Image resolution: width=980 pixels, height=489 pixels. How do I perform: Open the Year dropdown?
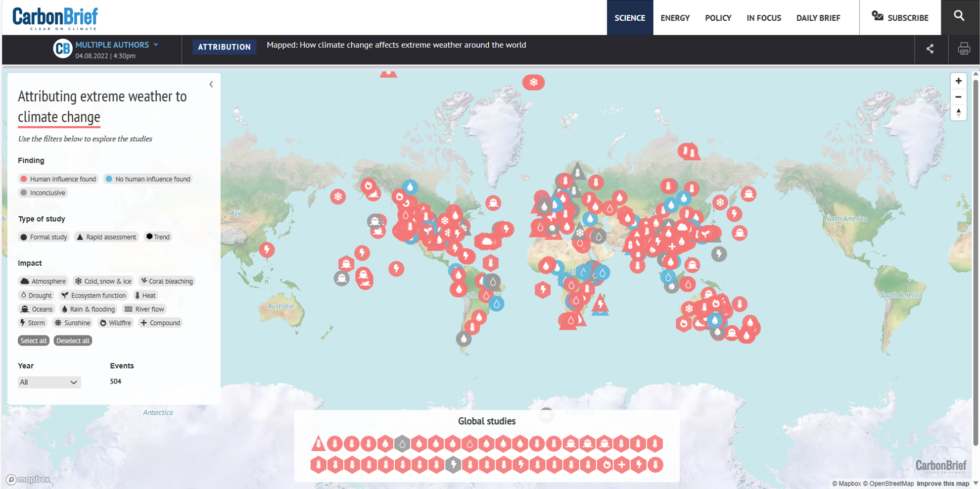click(x=49, y=382)
